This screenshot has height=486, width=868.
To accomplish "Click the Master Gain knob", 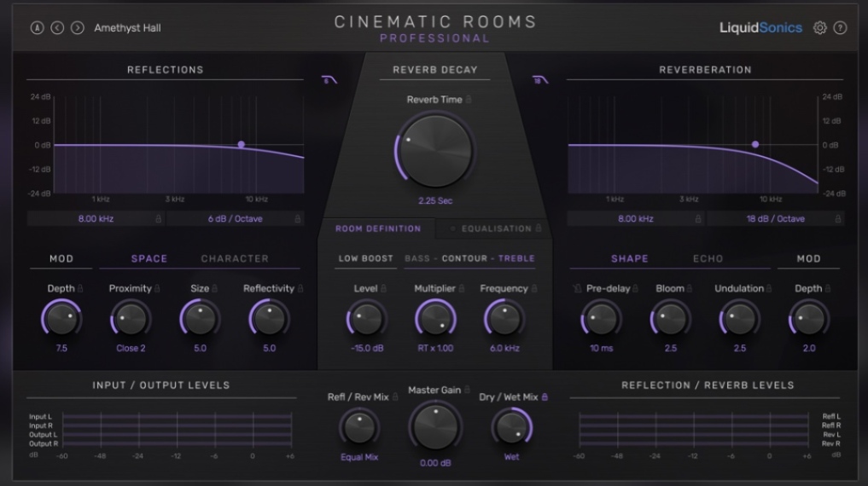I will point(435,427).
